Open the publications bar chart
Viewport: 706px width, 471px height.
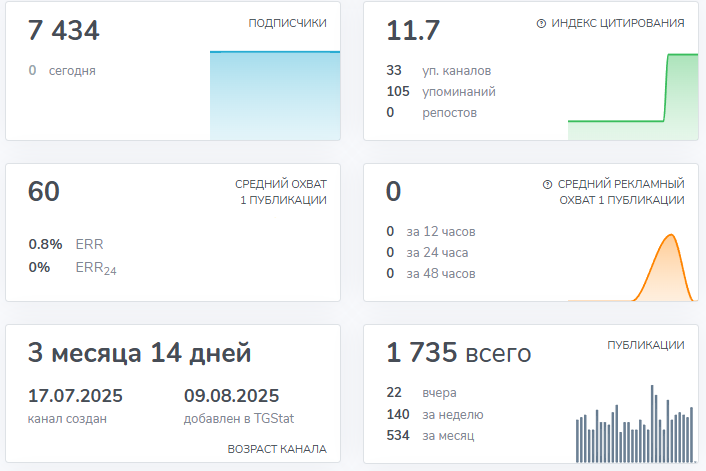(634, 425)
